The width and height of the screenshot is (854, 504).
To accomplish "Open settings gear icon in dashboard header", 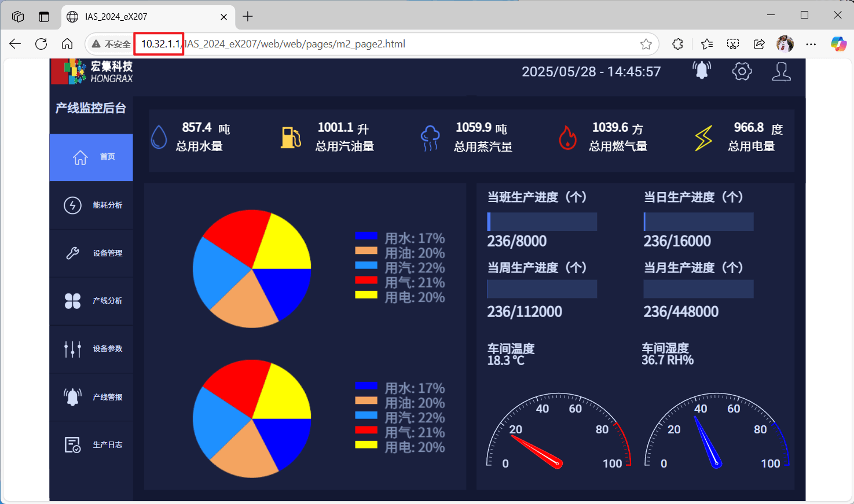I will (x=742, y=71).
